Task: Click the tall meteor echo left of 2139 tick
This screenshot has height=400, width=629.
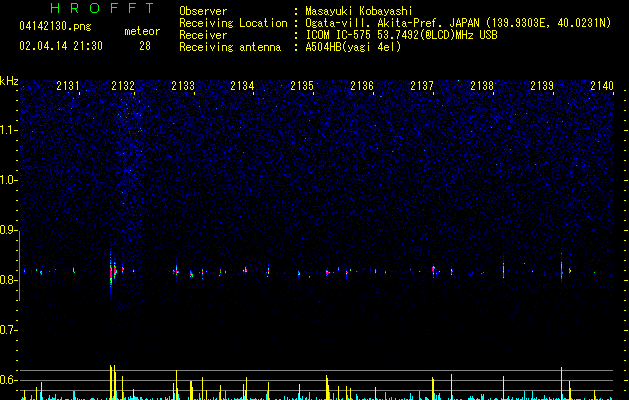Action: point(561,270)
